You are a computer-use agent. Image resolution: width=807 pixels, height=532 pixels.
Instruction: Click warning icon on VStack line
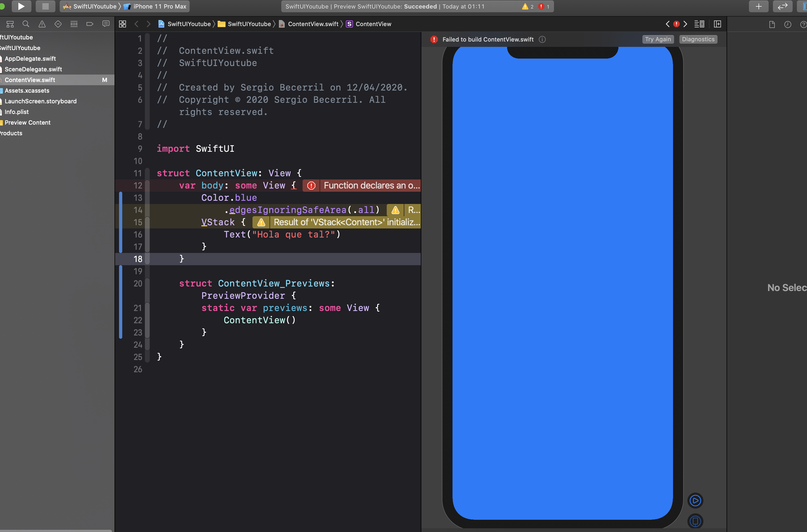[261, 222]
